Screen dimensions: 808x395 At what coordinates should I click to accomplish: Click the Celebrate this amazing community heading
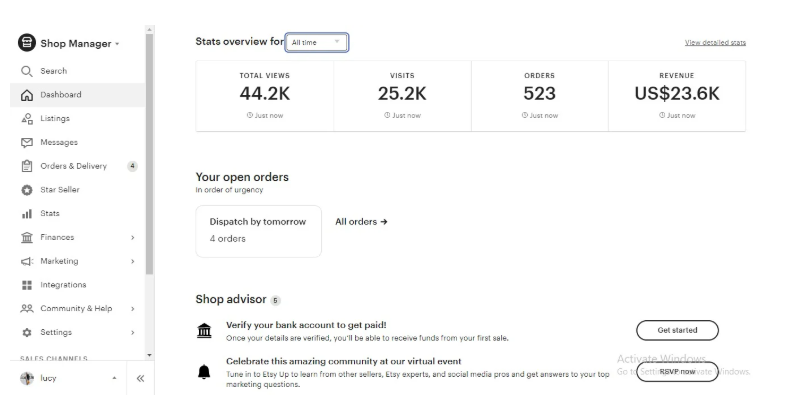pyautogui.click(x=343, y=362)
